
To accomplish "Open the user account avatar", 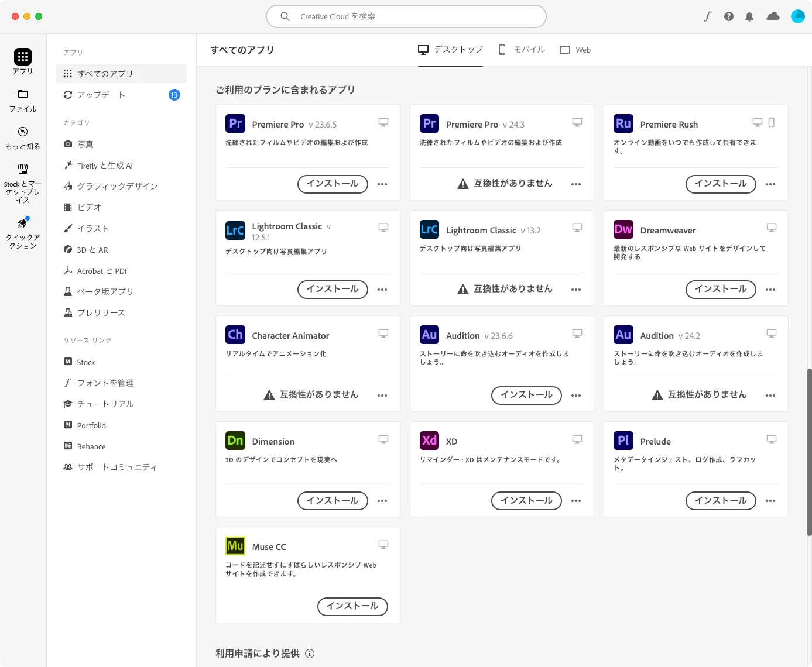I will [798, 16].
